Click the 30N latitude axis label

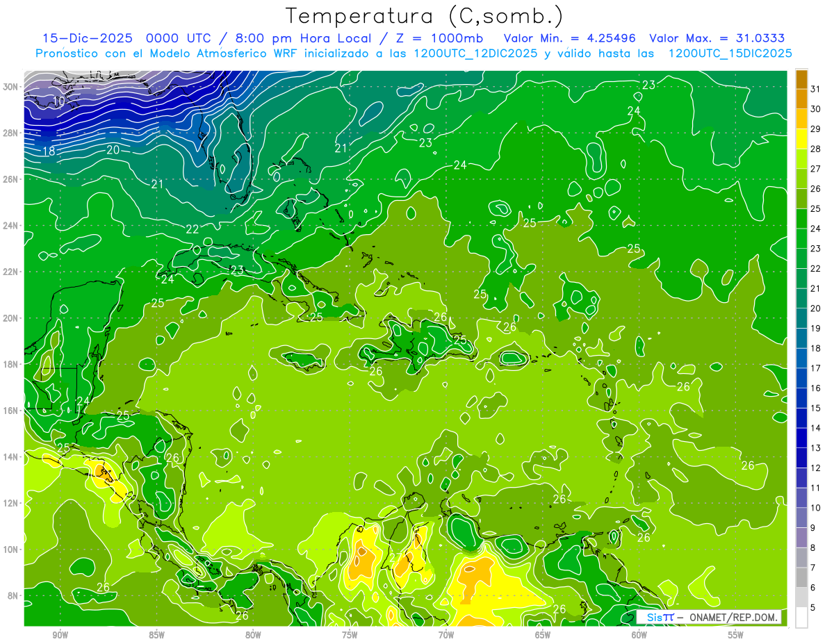point(10,87)
